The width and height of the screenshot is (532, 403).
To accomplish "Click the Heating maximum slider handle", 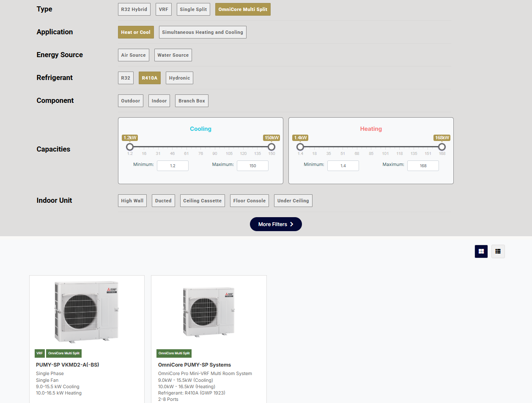I will coord(442,147).
